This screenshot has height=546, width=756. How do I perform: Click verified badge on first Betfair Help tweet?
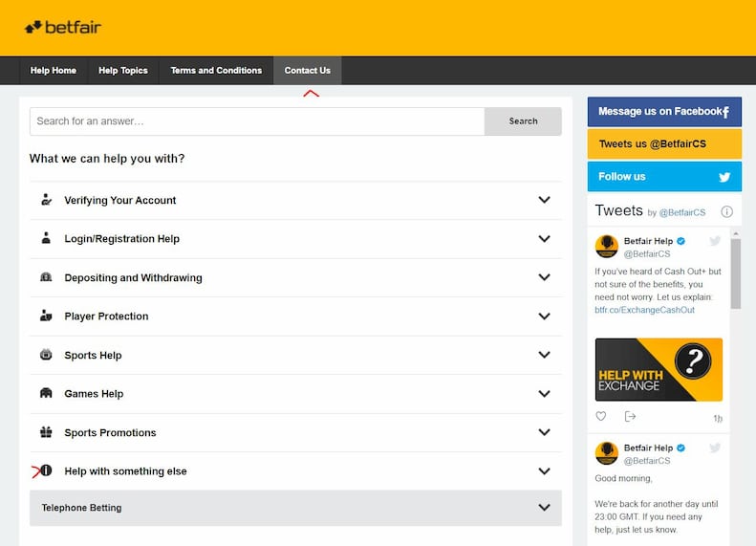(x=680, y=241)
